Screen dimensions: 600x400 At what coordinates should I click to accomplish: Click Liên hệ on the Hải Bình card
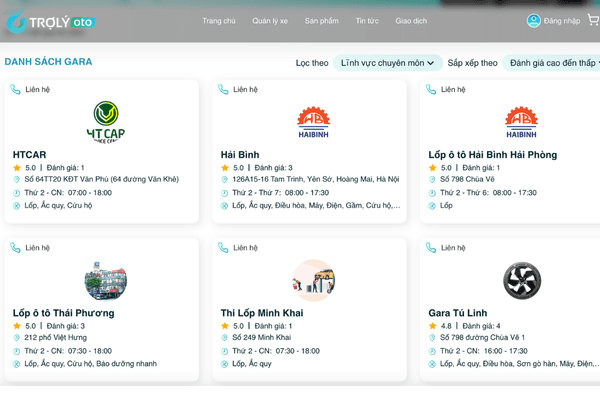(x=245, y=90)
